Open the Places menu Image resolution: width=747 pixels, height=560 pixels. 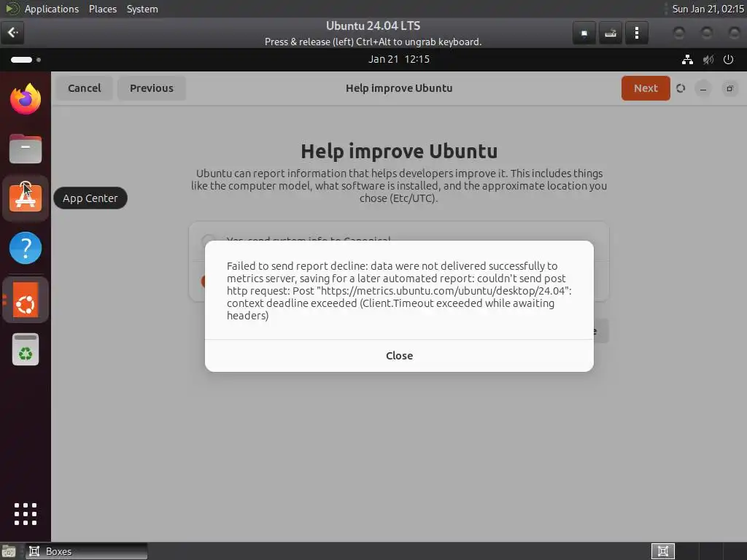point(103,9)
